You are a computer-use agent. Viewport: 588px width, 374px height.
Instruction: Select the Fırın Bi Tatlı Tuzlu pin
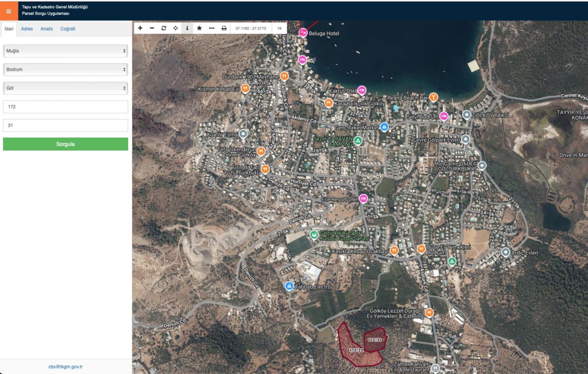(x=266, y=169)
